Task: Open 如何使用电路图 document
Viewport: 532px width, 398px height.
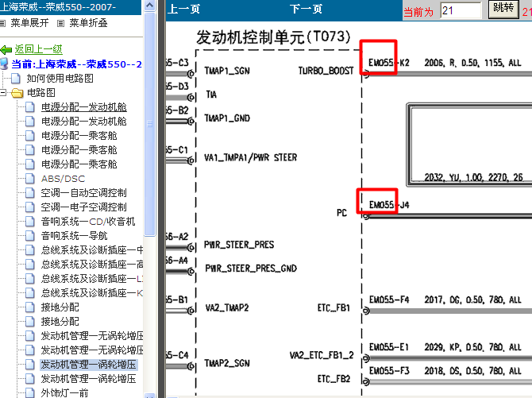Action: click(x=60, y=79)
